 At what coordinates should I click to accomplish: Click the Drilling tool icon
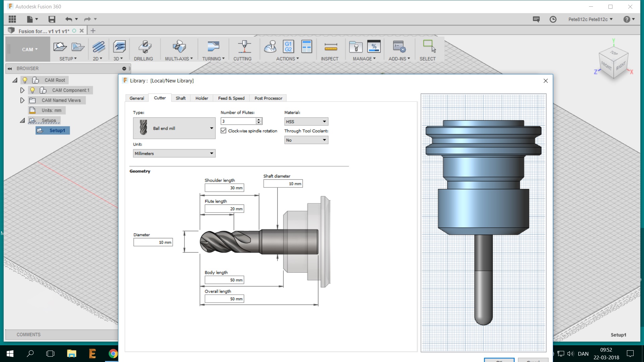click(x=145, y=47)
